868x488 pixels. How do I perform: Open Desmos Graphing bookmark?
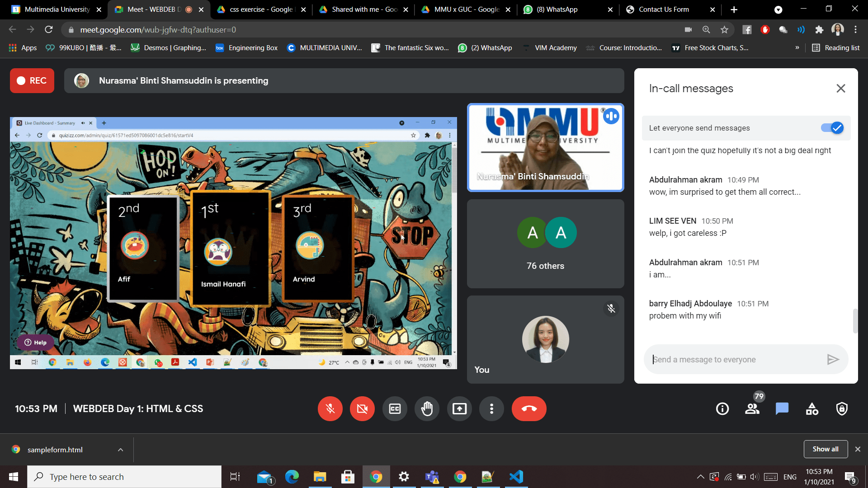[168, 48]
